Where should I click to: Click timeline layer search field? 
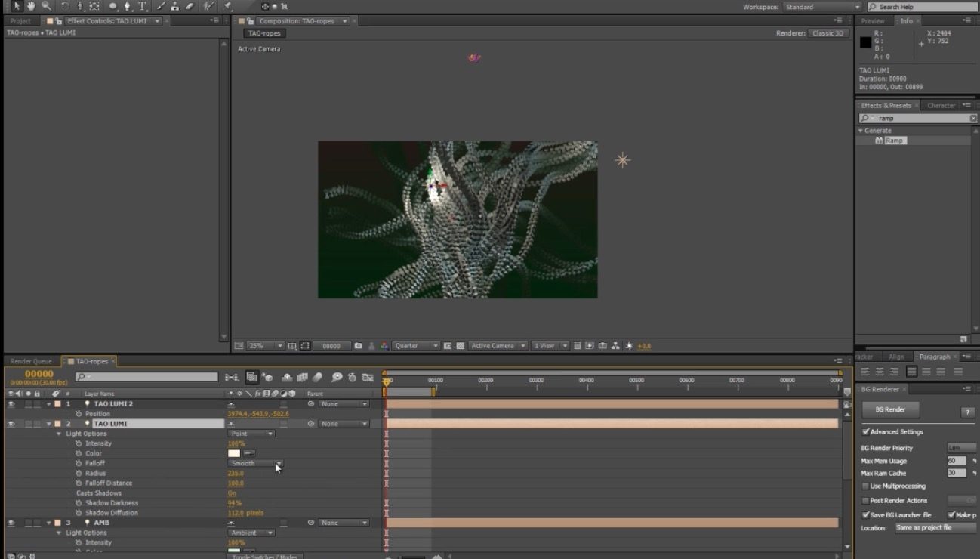tap(146, 377)
